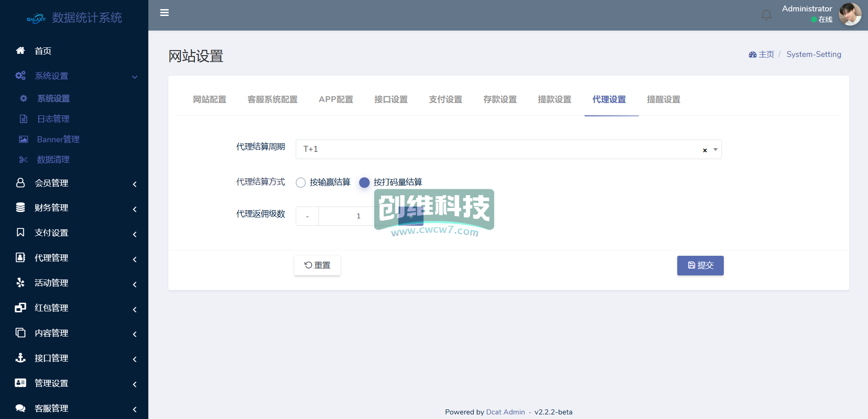This screenshot has height=419, width=868.
Task: Click the hamburger menu toggle icon
Action: coord(164,13)
